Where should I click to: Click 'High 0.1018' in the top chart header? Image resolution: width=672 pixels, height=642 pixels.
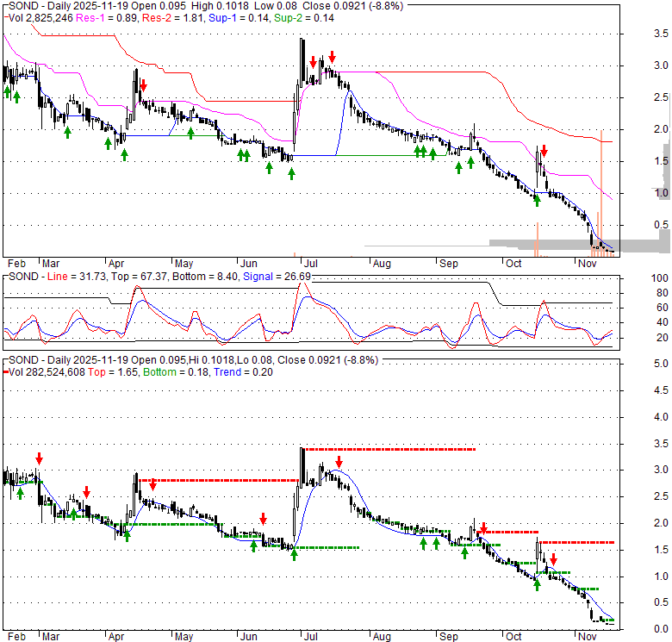pyautogui.click(x=220, y=6)
